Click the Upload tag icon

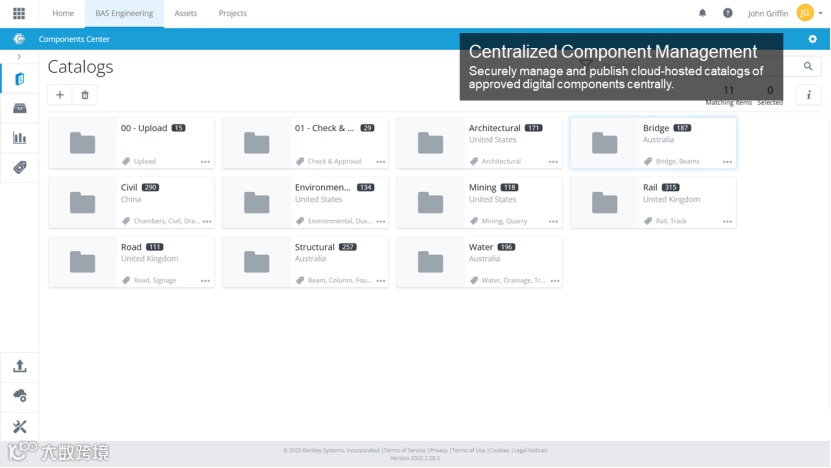tap(126, 161)
